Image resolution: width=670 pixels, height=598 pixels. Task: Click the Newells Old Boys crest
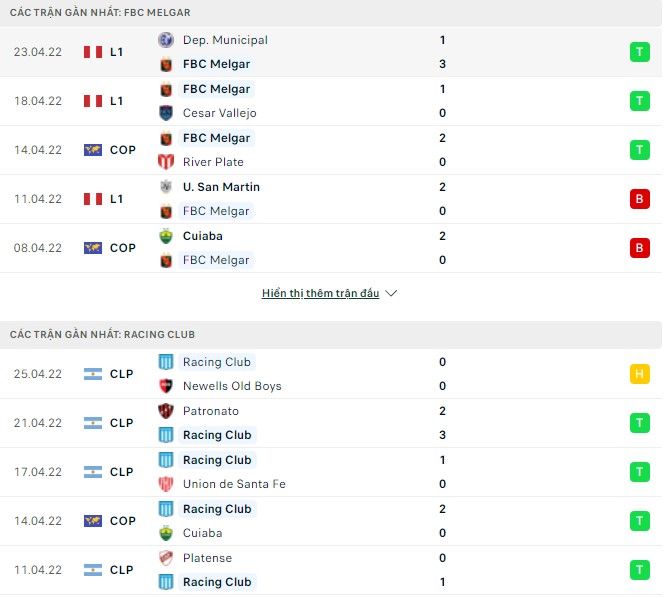pos(166,386)
